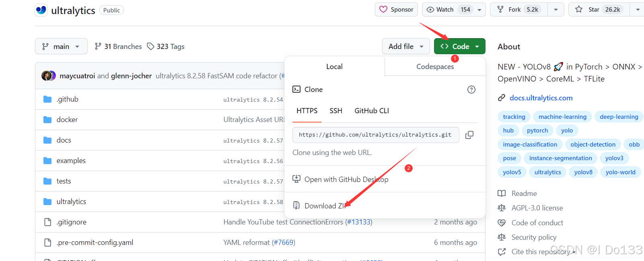Open the #7669 pull request link
The width and height of the screenshot is (644, 261).
(284, 243)
